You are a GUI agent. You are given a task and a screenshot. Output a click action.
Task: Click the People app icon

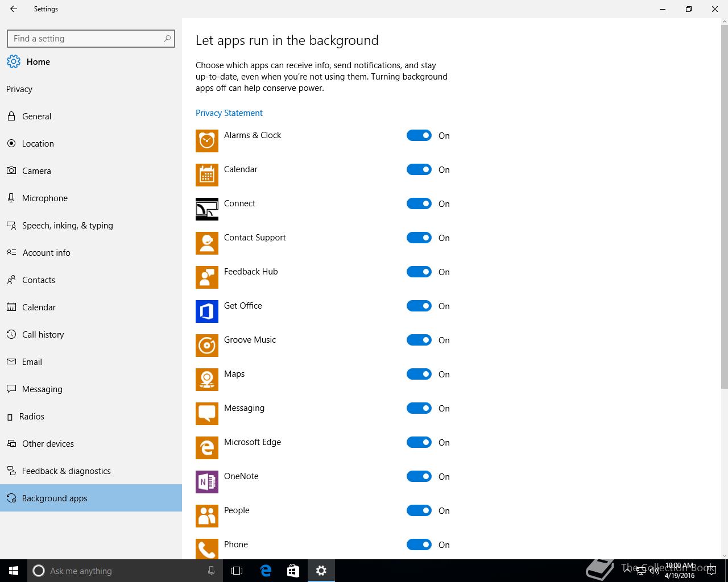tap(207, 516)
